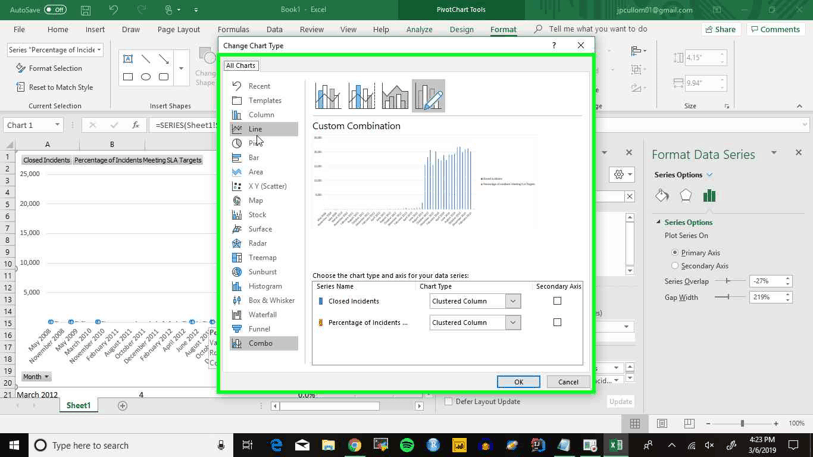The height and width of the screenshot is (458, 815).
Task: Open the File menu tab
Action: pos(19,30)
